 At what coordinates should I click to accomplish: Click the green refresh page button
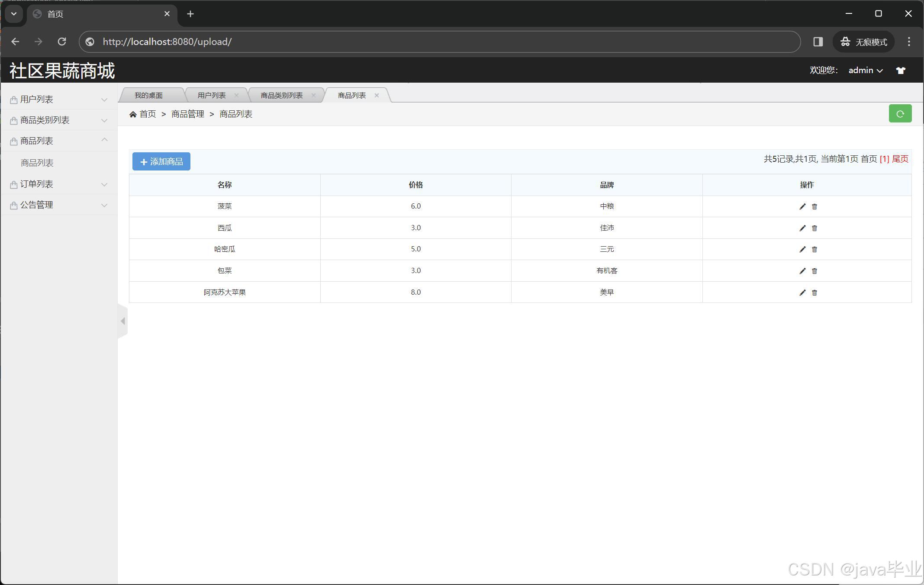click(900, 114)
